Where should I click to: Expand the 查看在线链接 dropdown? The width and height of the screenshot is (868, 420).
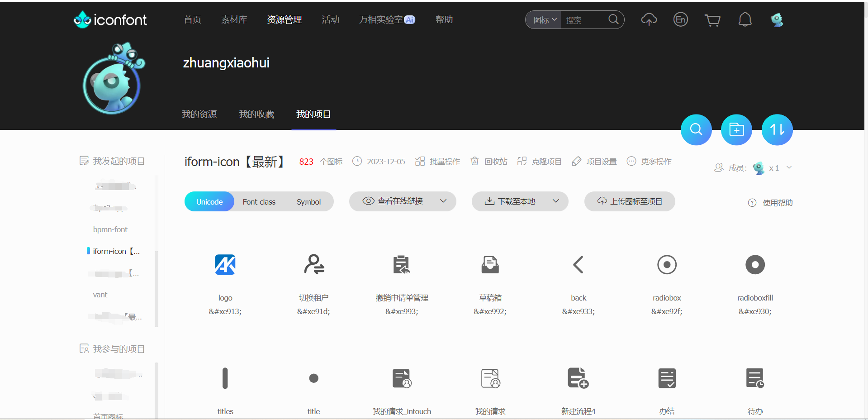[443, 201]
